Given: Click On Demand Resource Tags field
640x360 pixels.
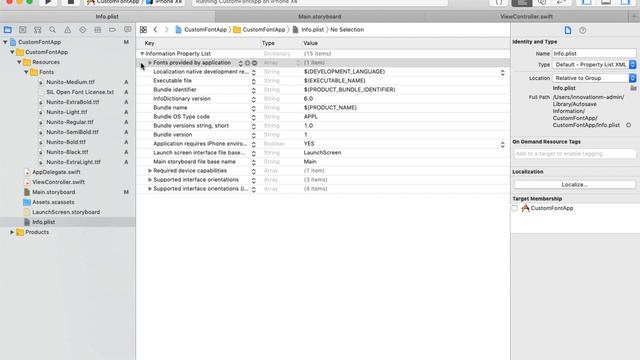Looking at the screenshot, I should pyautogui.click(x=574, y=154).
